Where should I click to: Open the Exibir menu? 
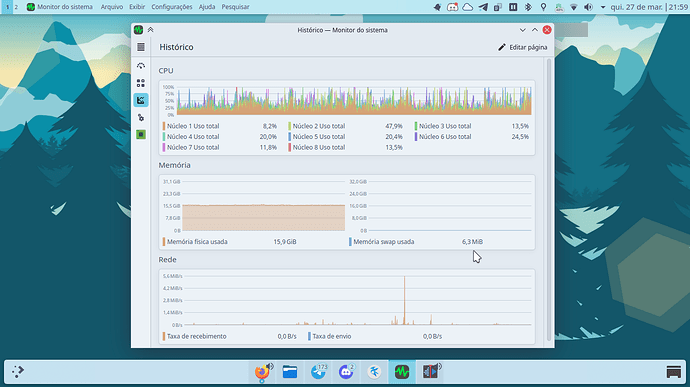137,7
